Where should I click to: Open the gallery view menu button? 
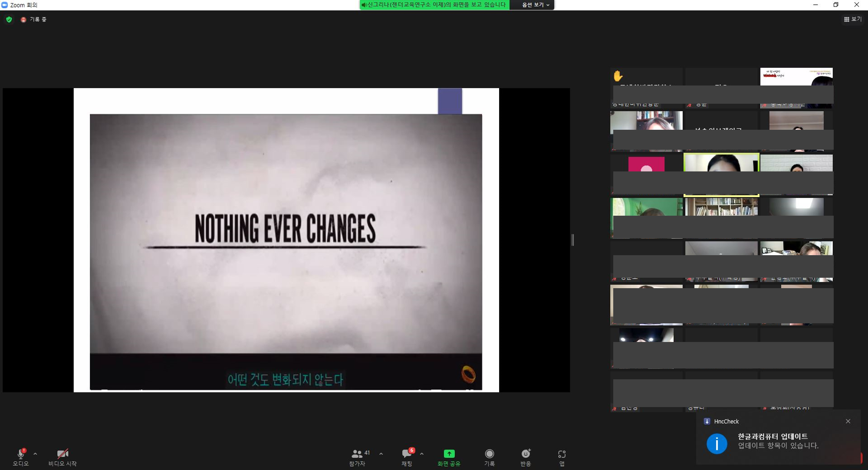click(852, 19)
